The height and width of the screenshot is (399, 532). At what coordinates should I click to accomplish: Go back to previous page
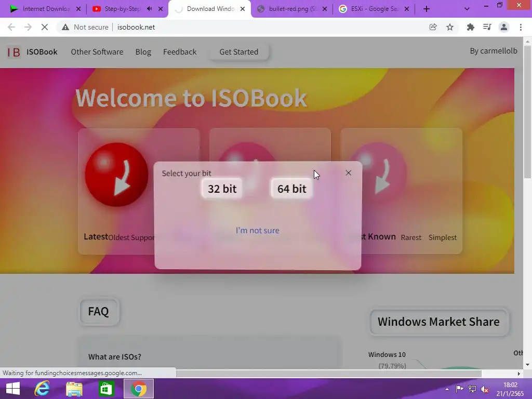(11, 27)
